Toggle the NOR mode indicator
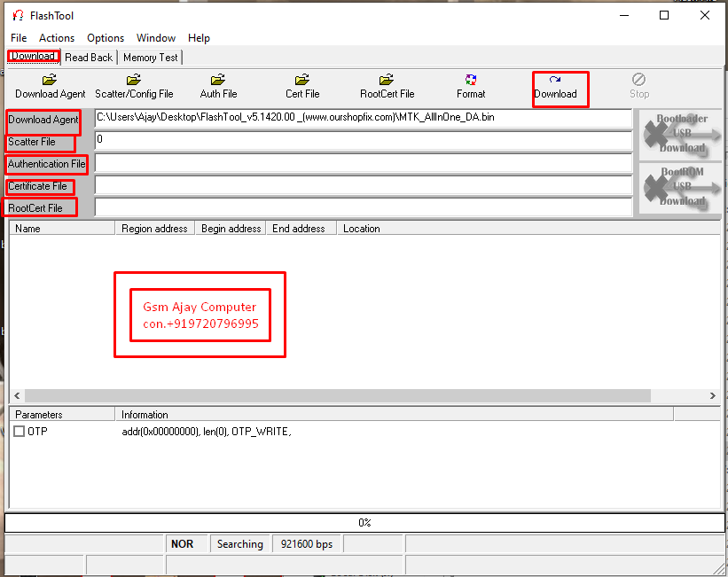The height and width of the screenshot is (577, 728). point(185,543)
